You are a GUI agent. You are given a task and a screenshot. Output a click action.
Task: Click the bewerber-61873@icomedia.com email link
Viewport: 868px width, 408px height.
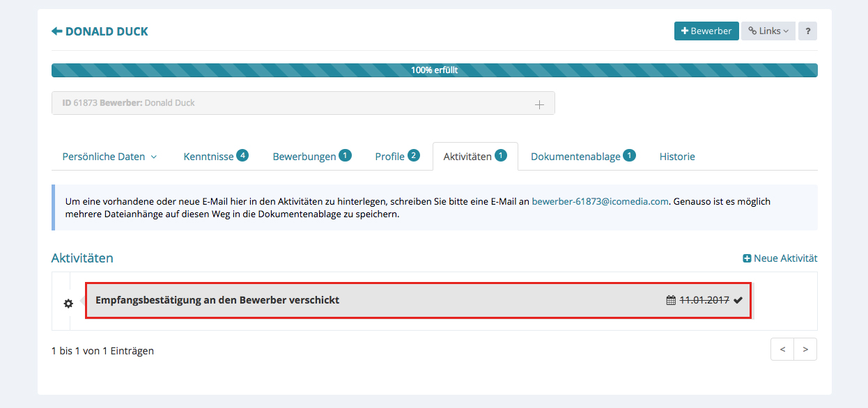[x=600, y=201]
